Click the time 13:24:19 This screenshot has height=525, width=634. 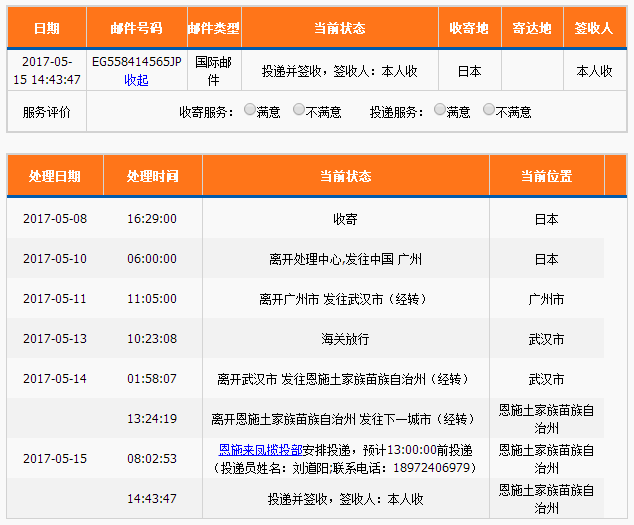pos(152,419)
